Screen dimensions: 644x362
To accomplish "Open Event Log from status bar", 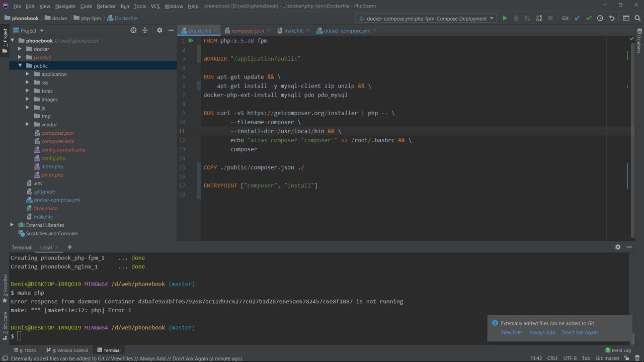I will (618, 350).
